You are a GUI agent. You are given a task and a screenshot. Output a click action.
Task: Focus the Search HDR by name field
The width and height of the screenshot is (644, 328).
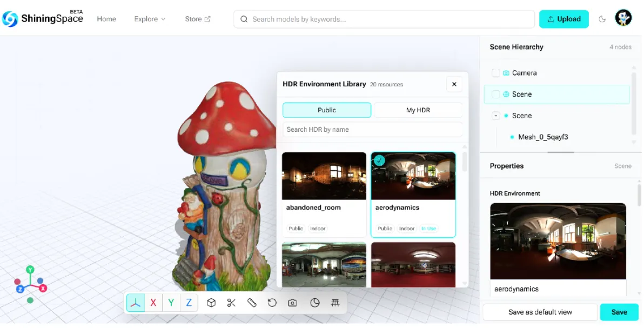pyautogui.click(x=373, y=130)
